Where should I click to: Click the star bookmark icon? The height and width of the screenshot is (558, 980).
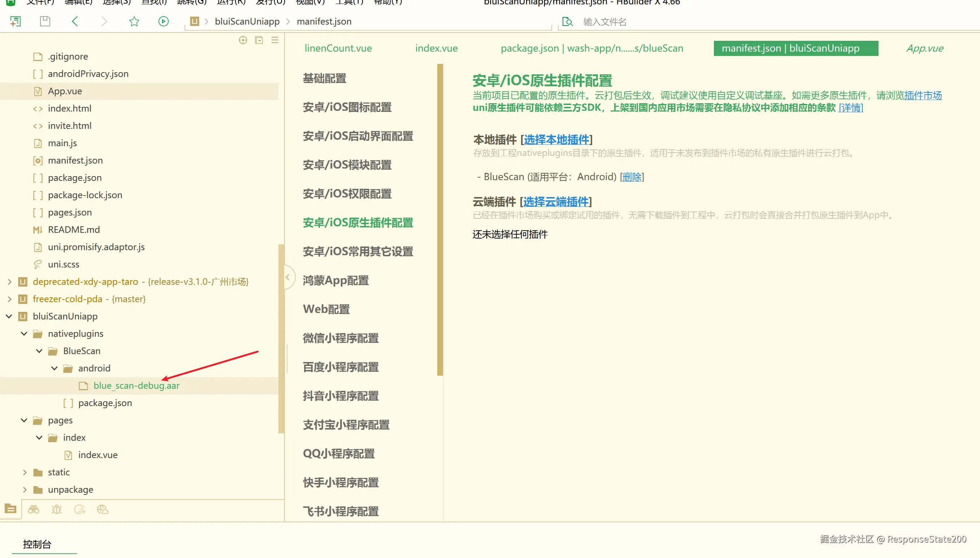click(134, 21)
